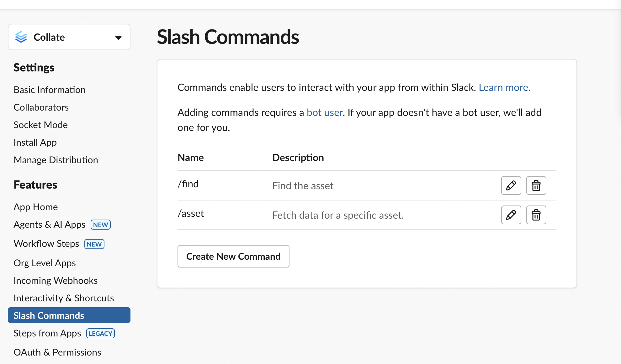This screenshot has height=364, width=621.
Task: Go to Incoming Webhooks page
Action: [56, 281]
